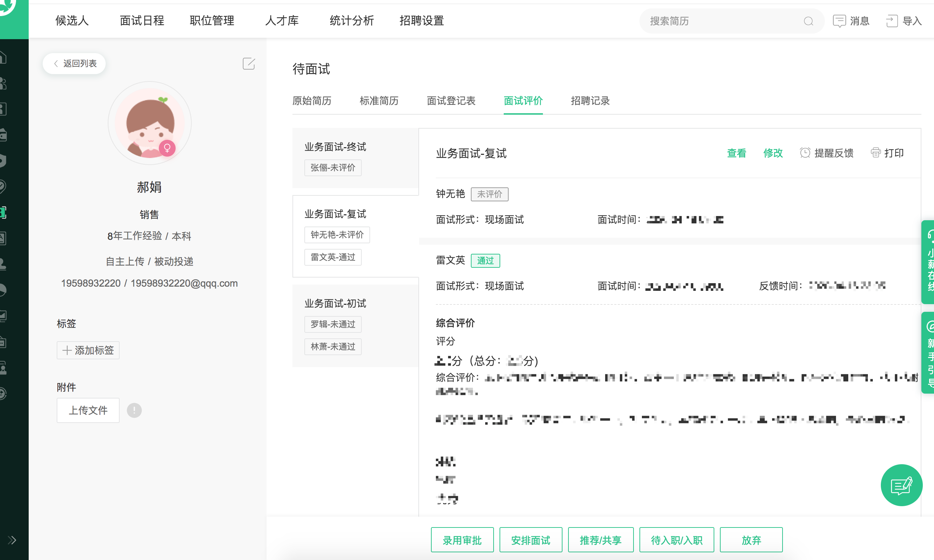Open the 职位管理 menu

[212, 20]
